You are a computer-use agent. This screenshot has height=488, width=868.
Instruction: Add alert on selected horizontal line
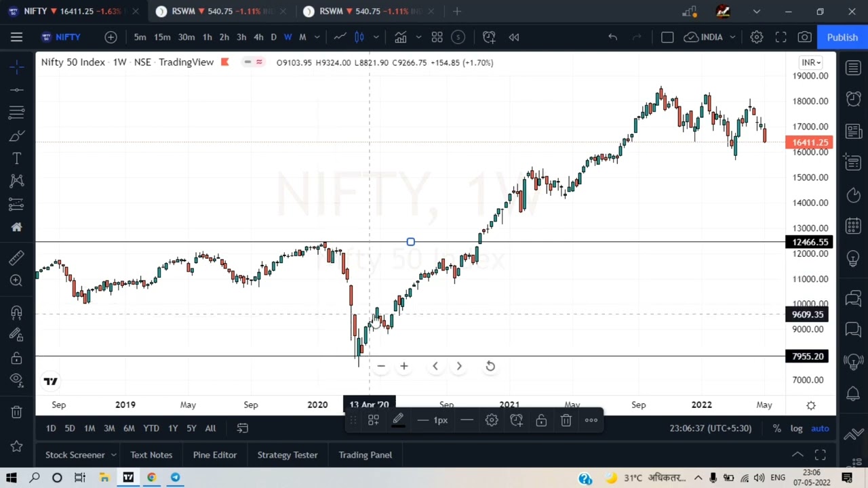(x=517, y=420)
